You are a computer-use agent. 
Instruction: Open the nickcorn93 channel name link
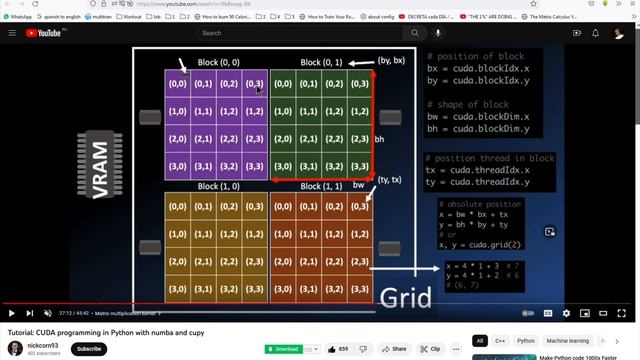(x=43, y=345)
